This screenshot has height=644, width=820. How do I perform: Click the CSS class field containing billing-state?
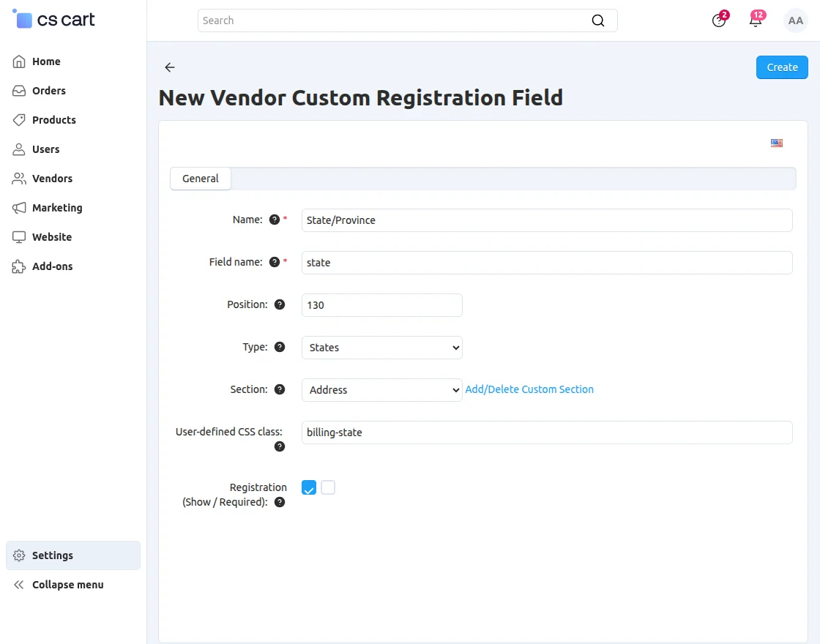click(547, 433)
